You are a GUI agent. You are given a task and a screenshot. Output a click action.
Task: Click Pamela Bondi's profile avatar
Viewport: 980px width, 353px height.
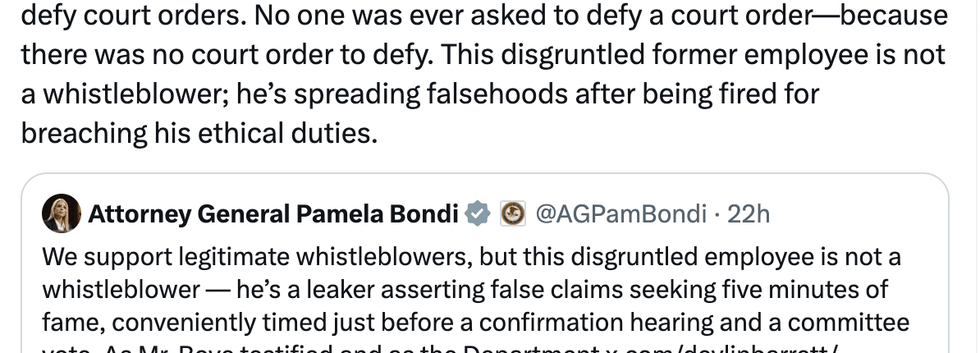click(x=62, y=213)
